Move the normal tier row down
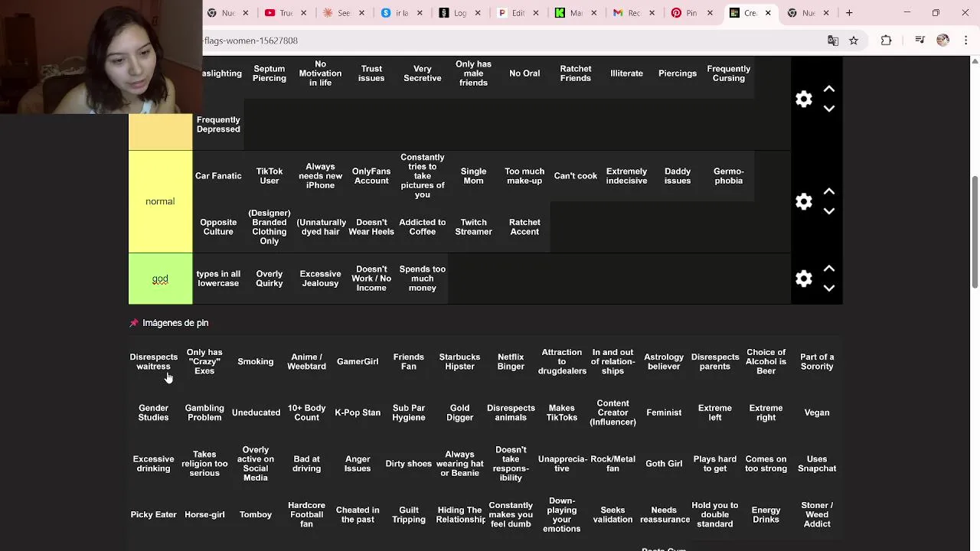Image resolution: width=980 pixels, height=551 pixels. (828, 211)
